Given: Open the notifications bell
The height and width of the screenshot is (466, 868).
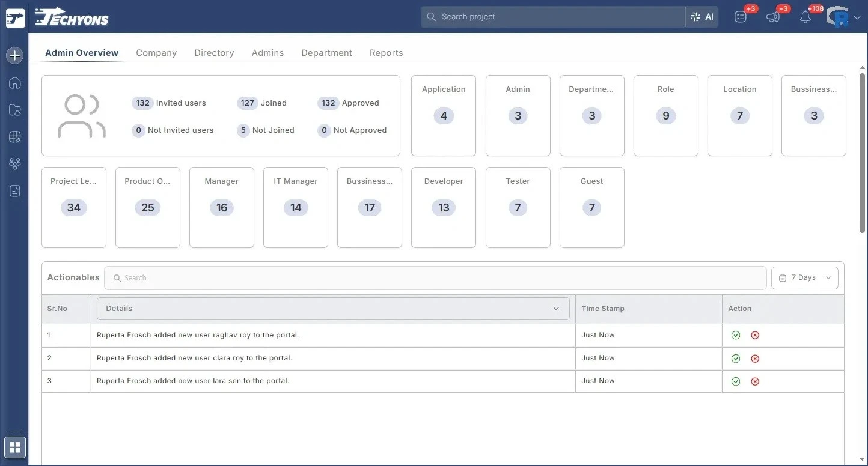Looking at the screenshot, I should [x=805, y=16].
